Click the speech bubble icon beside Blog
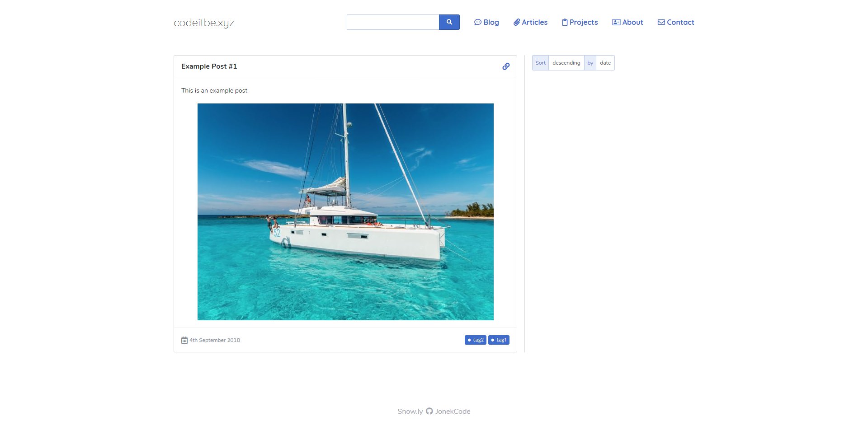This screenshot has width=868, height=426. coord(477,22)
